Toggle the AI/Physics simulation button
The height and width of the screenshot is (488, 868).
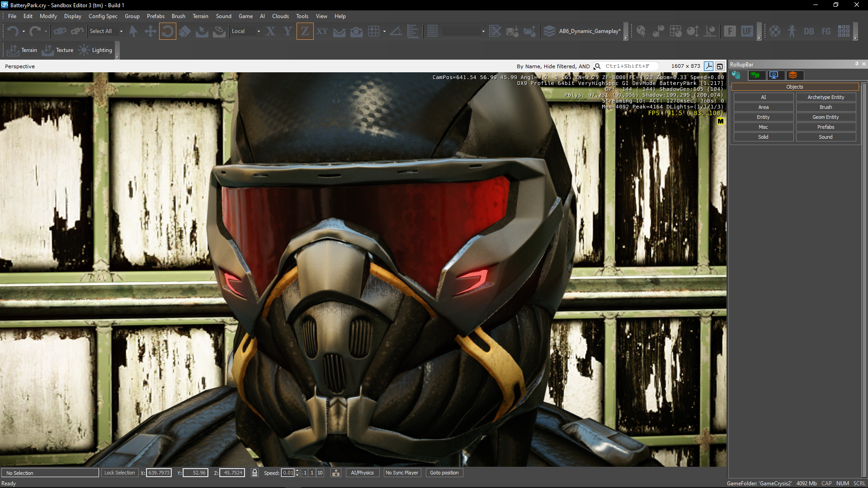(362, 473)
